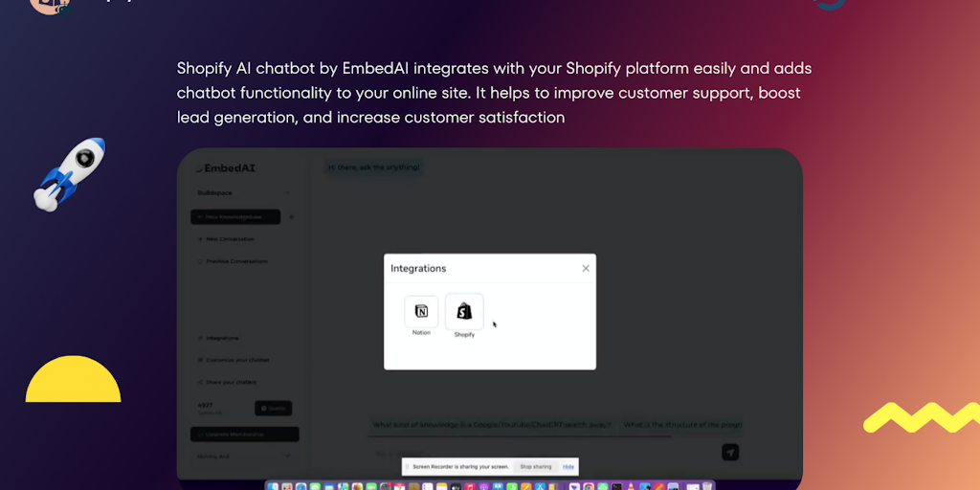The image size is (980, 490).
Task: Click the 'Hi there, ask me anything!' message
Action: (374, 167)
